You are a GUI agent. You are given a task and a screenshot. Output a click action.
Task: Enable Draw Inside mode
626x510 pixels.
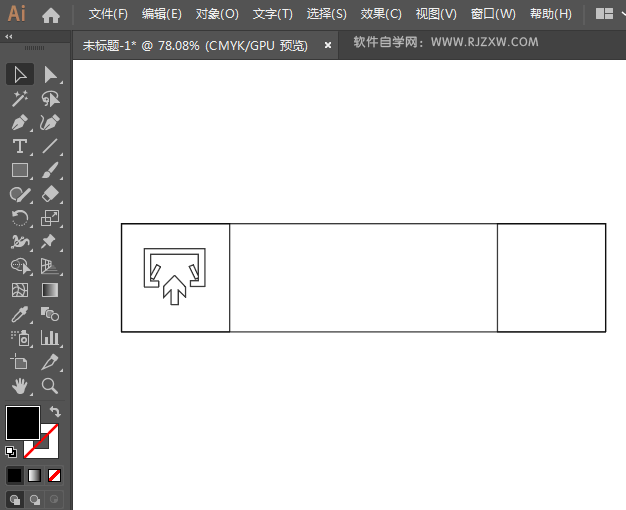click(x=54, y=499)
